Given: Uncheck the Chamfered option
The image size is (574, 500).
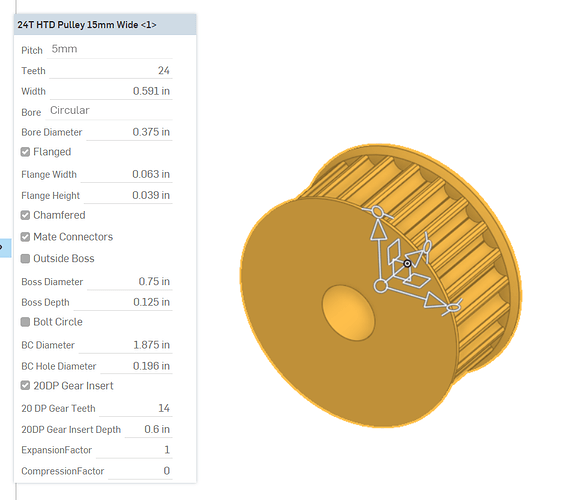Looking at the screenshot, I should [x=25, y=215].
